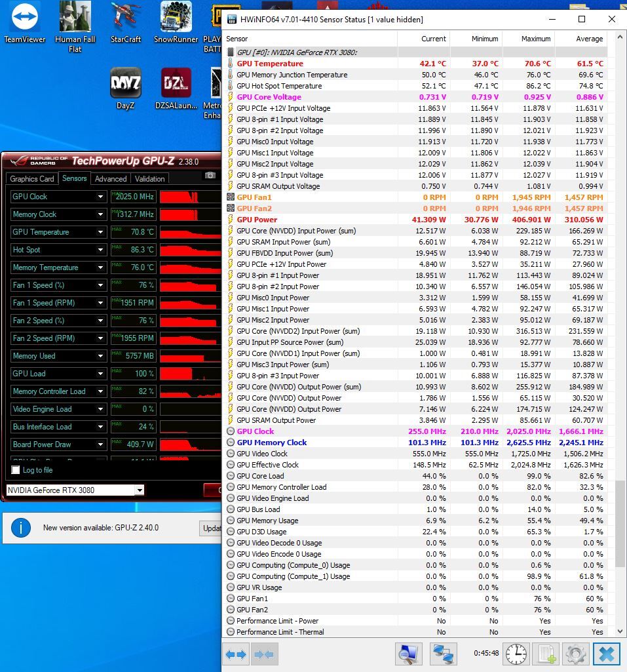
Task: Click scrollbar down arrow in HWiNFO
Action: [x=620, y=631]
